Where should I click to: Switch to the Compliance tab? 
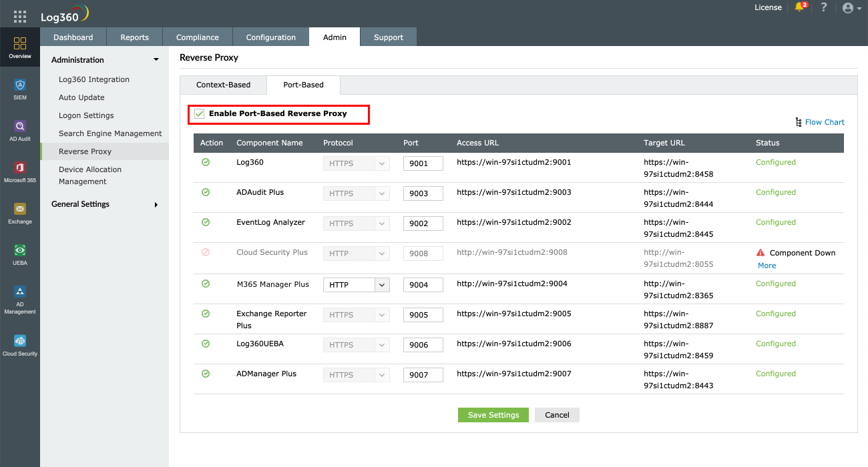[x=198, y=37]
